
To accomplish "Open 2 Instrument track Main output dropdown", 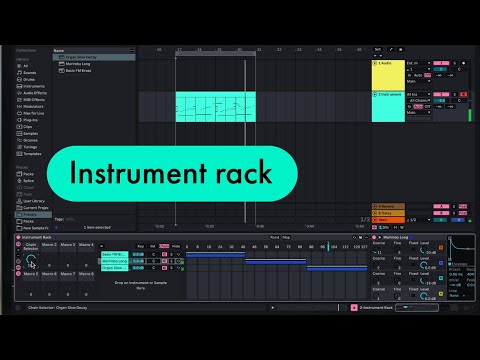I will coord(419,113).
